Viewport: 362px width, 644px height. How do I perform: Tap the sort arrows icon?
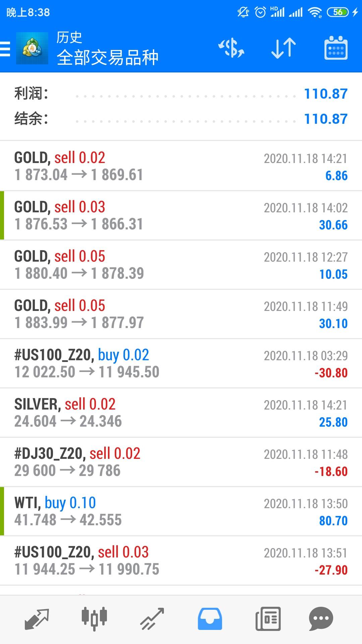[283, 48]
